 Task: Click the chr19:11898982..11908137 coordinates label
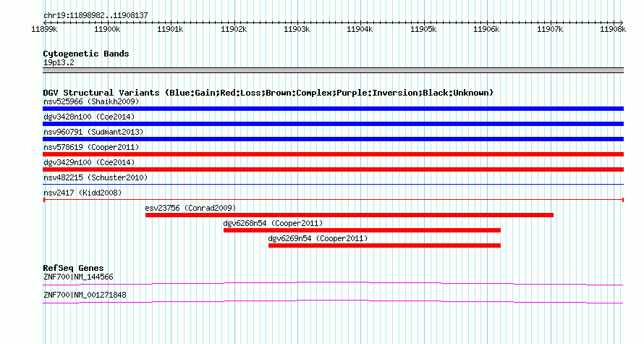click(96, 15)
